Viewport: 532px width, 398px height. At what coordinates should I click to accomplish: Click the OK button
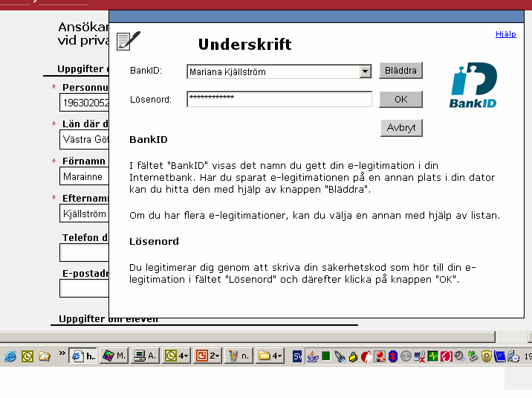tap(400, 99)
